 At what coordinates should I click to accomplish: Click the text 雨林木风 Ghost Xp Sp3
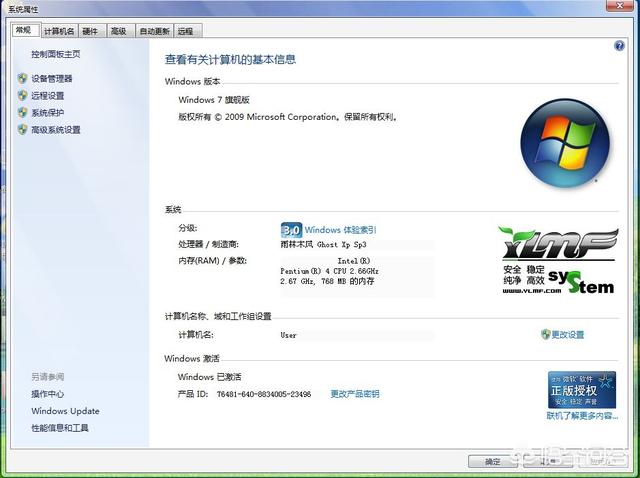323,245
